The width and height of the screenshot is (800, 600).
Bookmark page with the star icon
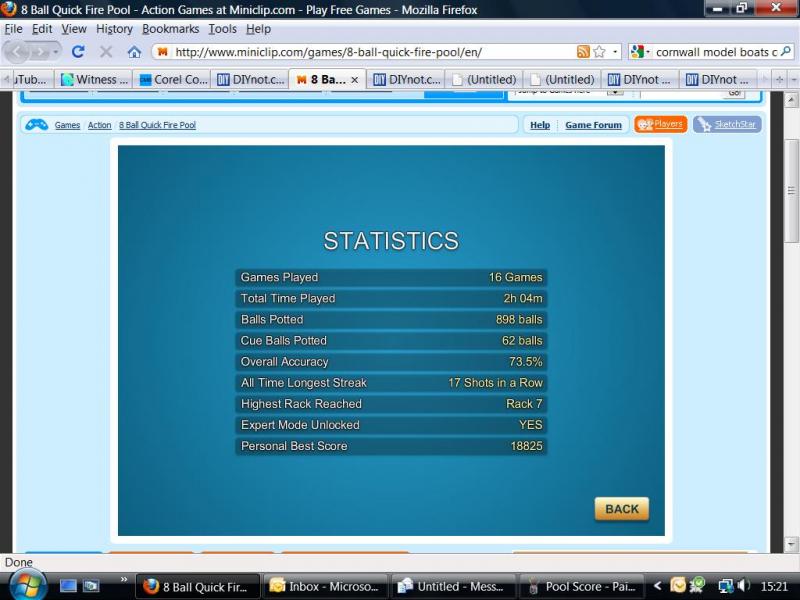point(600,52)
